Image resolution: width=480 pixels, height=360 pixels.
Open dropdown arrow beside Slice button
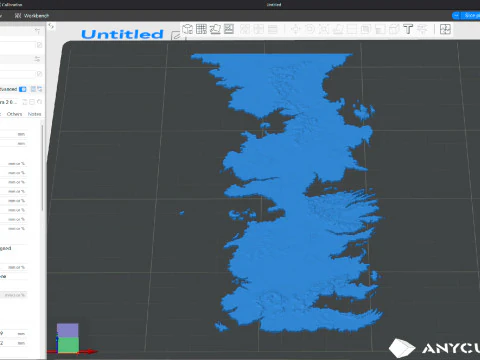tap(456, 15)
